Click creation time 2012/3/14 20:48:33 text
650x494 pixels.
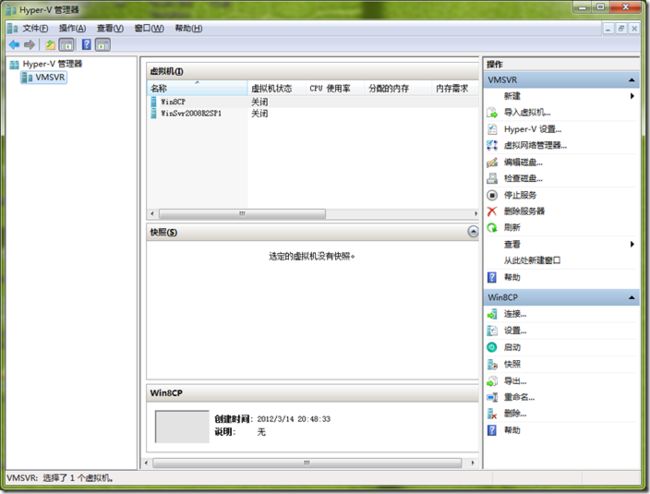tap(294, 419)
